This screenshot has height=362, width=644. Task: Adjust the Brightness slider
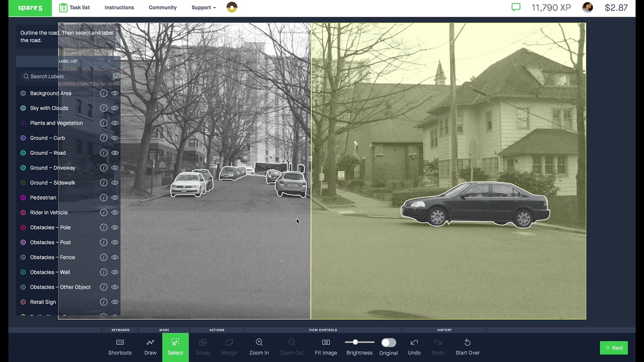[x=359, y=342]
